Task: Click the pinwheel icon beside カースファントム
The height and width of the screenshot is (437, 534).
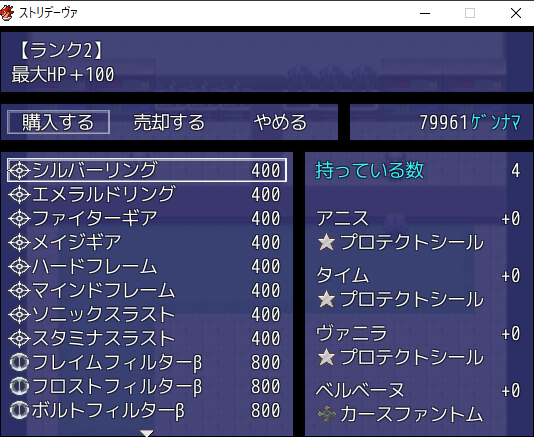Action: pos(327,414)
